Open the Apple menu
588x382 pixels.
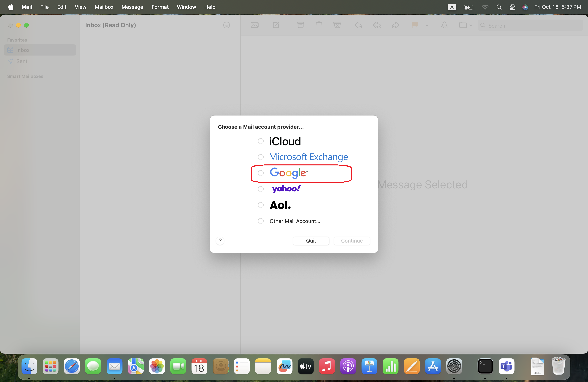(11, 7)
